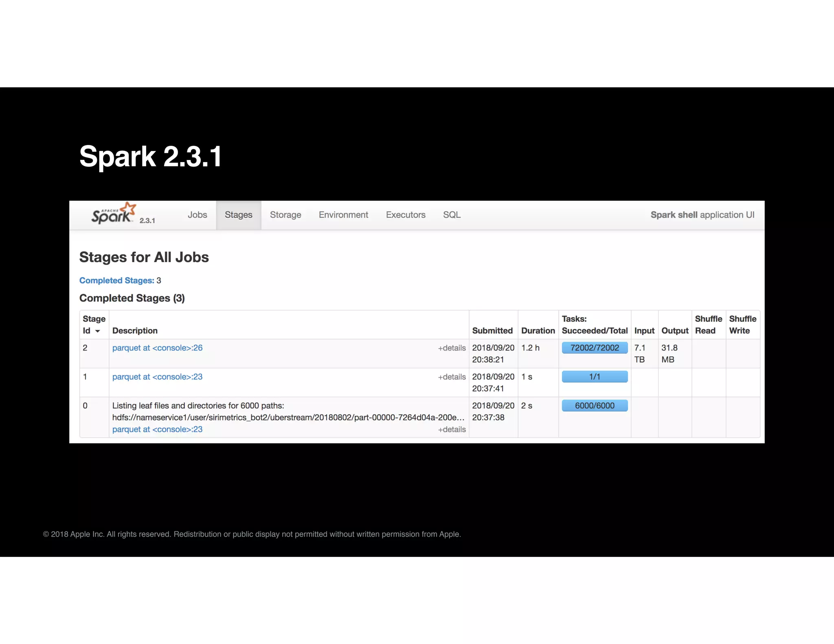Click the Apache Spark logo
This screenshot has width=834, height=644.
coord(114,214)
